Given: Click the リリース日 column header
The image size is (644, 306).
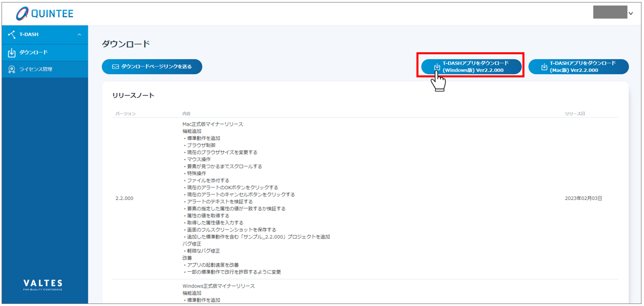Looking at the screenshot, I should [575, 114].
